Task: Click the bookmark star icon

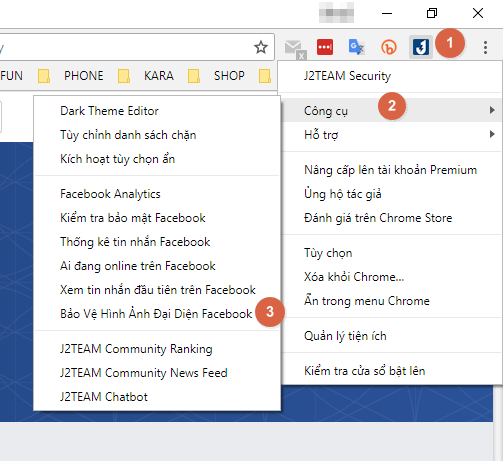Action: tap(261, 47)
